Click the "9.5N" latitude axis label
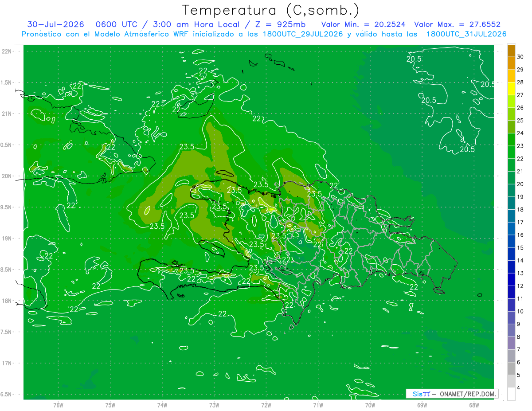This screenshot has width=532, height=411. 7,207
